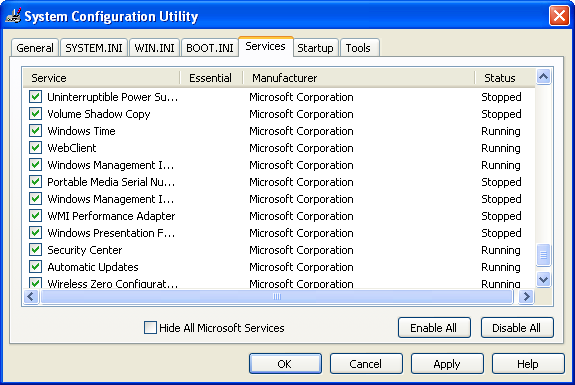This screenshot has height=385, width=575.
Task: Click the horizontal scrollbar left arrow
Action: pos(31,296)
